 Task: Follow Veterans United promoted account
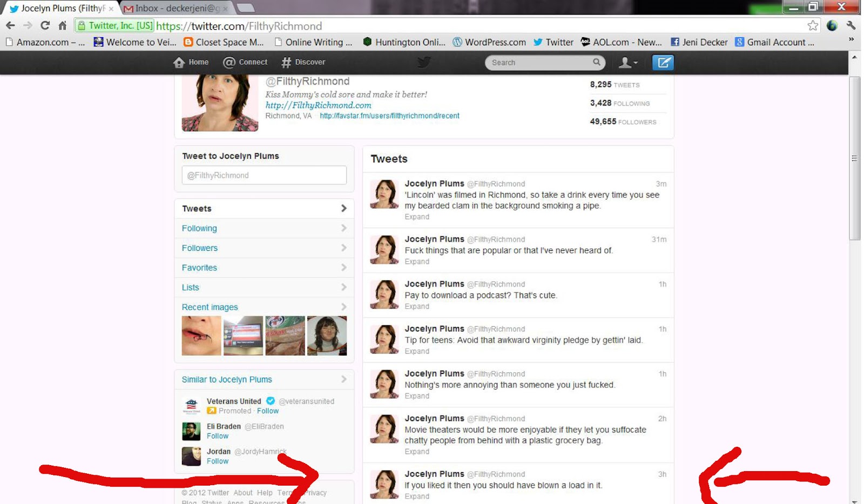[x=268, y=411]
